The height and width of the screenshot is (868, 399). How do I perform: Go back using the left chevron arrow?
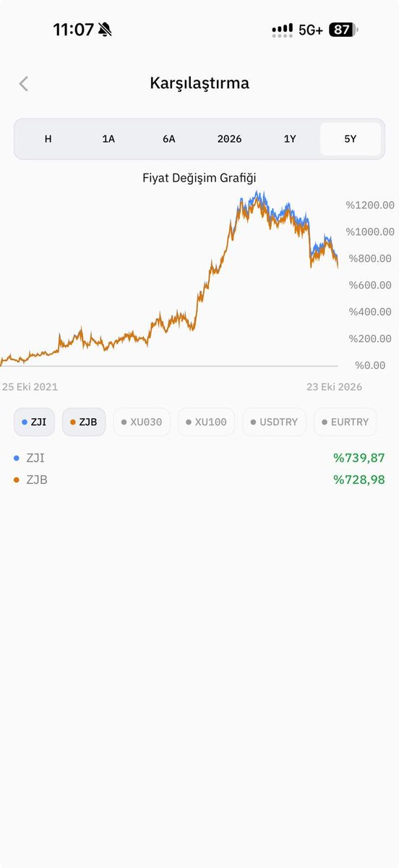[x=23, y=83]
